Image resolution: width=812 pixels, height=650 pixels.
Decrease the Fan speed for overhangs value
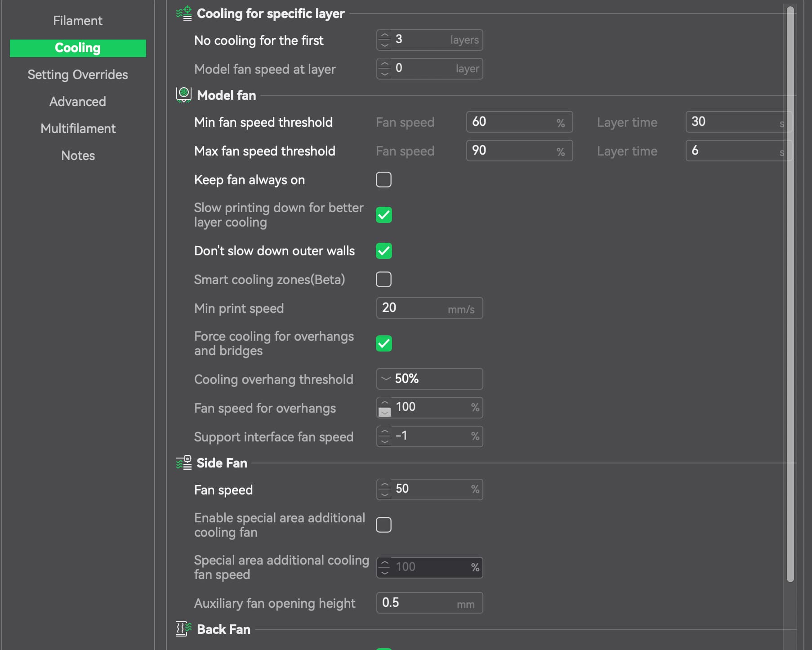click(384, 412)
